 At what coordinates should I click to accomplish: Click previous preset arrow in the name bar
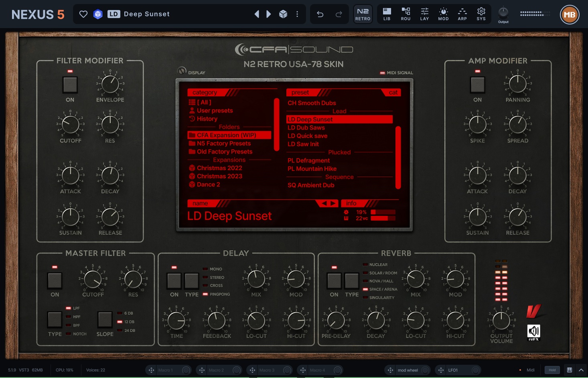(324, 203)
